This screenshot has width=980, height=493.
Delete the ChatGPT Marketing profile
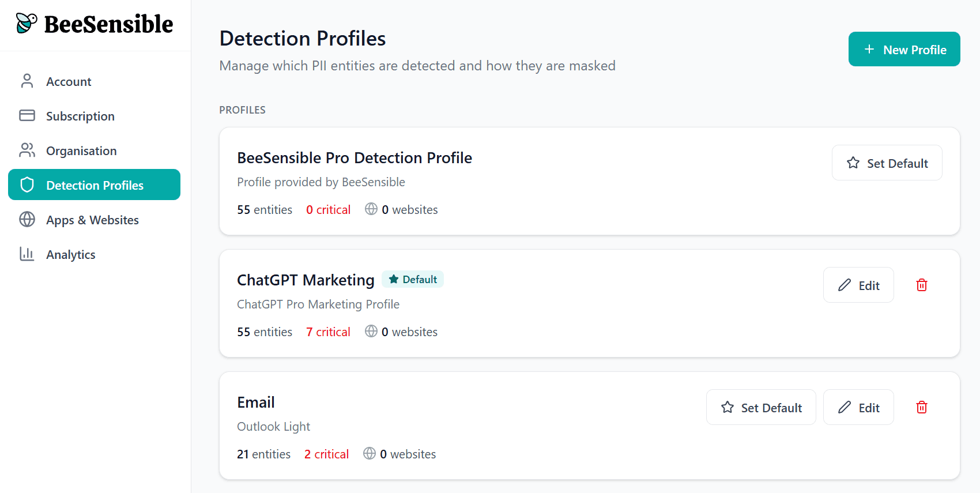click(921, 285)
